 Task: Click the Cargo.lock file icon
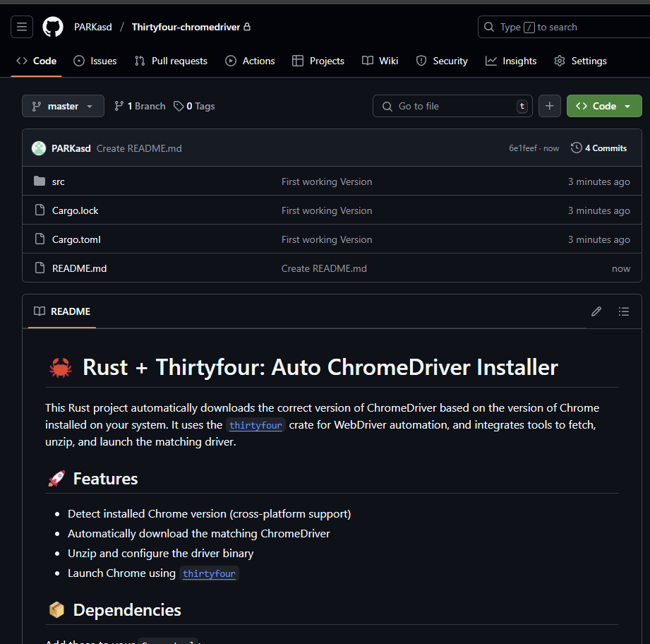pyautogui.click(x=40, y=210)
